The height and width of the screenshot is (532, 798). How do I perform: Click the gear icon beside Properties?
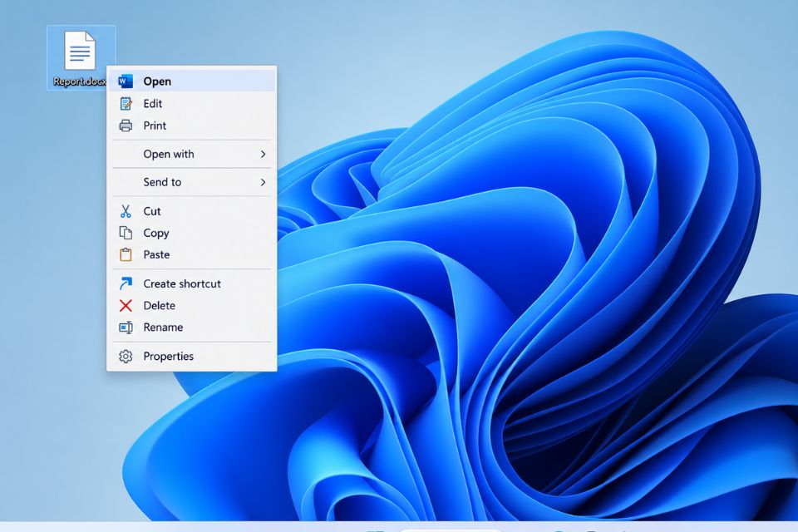[126, 357]
